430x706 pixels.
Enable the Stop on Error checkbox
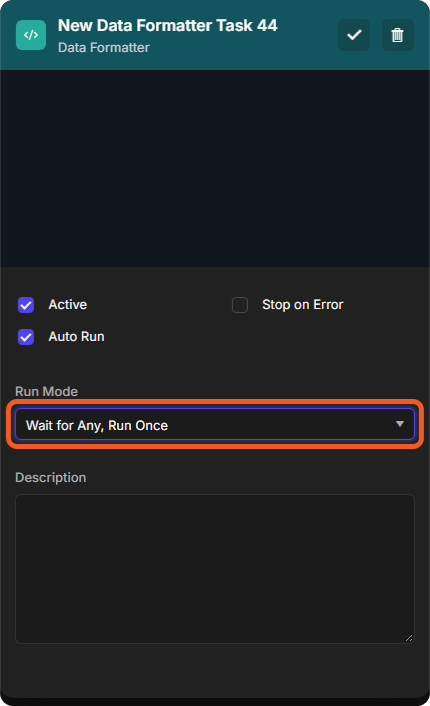(x=240, y=305)
